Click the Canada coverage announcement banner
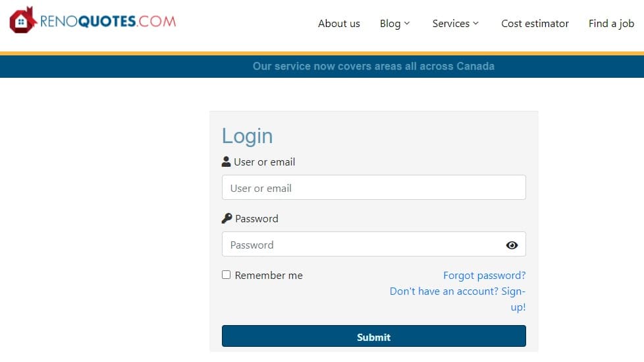 point(373,67)
